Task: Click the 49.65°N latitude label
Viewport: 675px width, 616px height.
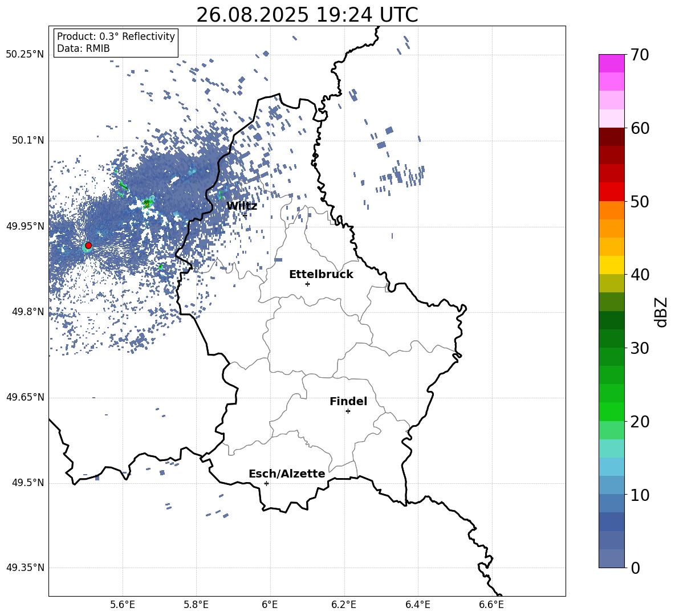Action: (25, 397)
